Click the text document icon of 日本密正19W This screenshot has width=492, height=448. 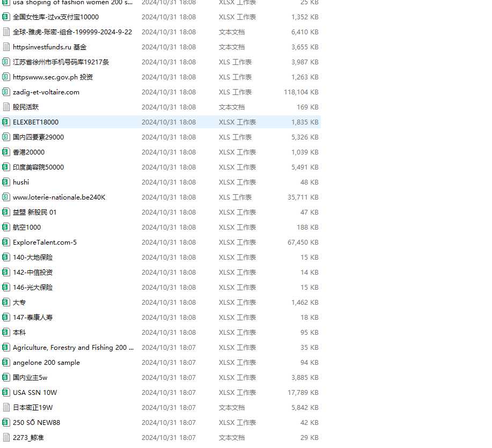[x=6, y=408]
